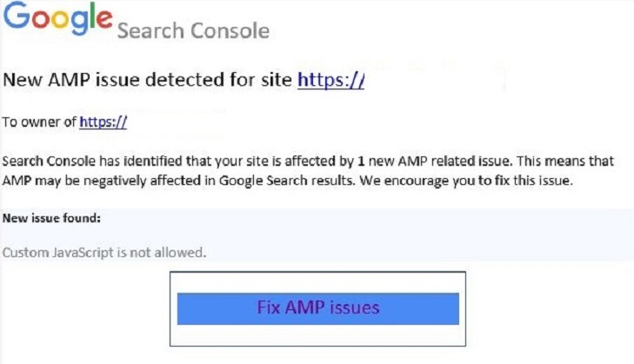Open the https:// link in the heading
634x364 pixels.
(x=330, y=81)
